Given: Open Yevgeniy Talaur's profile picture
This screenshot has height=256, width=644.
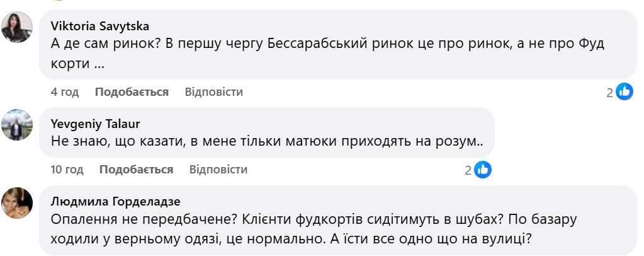Looking at the screenshot, I should coord(17,125).
